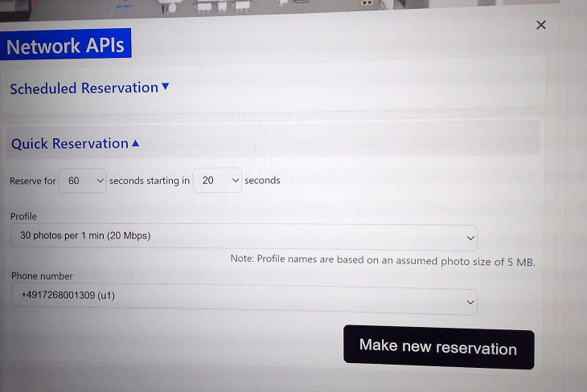Expand the Scheduled Reservation section heading
The image size is (587, 392).
click(x=84, y=88)
